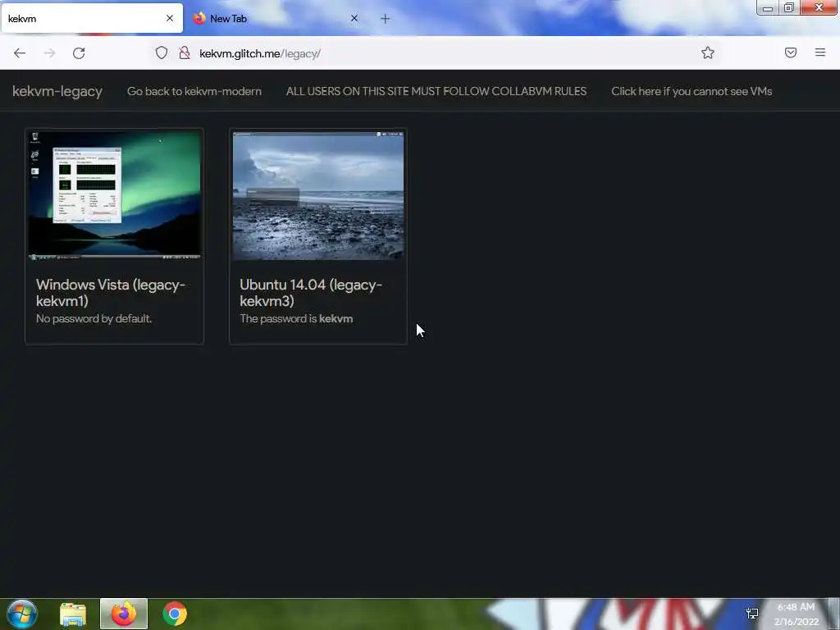Click the 'No password by default.' text
Image resolution: width=840 pixels, height=630 pixels.
pos(94,319)
